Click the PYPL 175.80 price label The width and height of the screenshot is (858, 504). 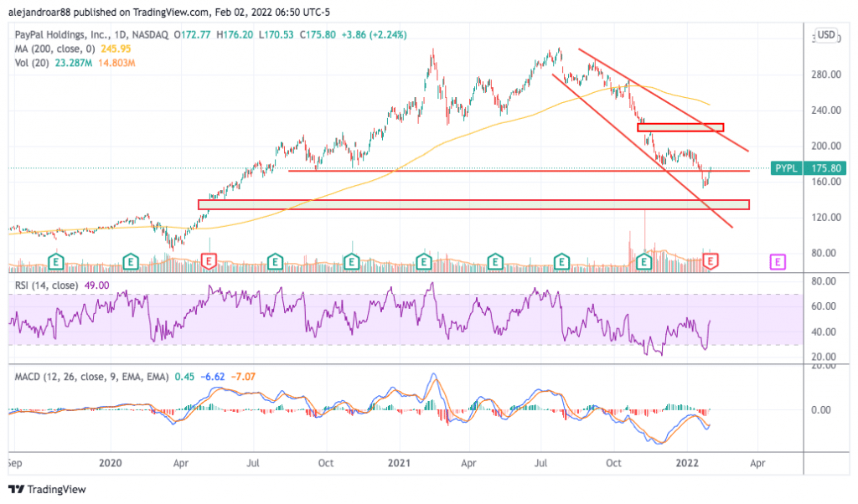coord(809,168)
